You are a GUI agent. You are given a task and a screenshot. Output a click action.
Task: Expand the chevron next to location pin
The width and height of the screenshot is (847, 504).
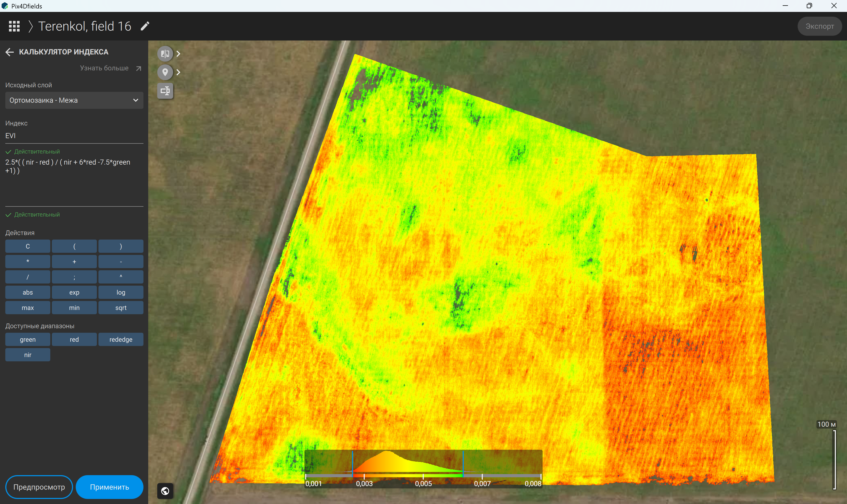pyautogui.click(x=178, y=72)
